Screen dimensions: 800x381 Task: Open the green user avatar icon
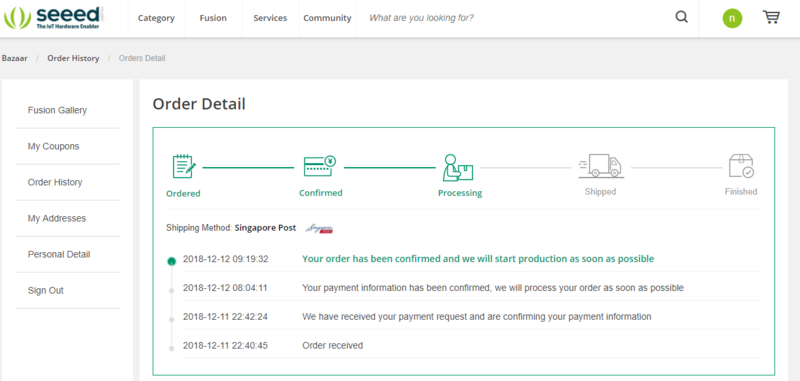(732, 18)
